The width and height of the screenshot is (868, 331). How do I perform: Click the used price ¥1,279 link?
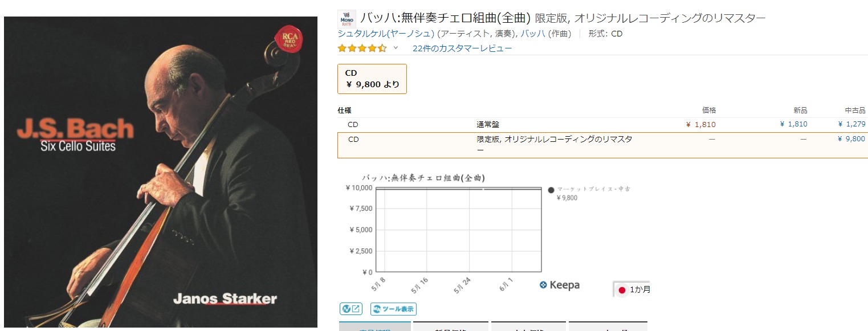852,124
